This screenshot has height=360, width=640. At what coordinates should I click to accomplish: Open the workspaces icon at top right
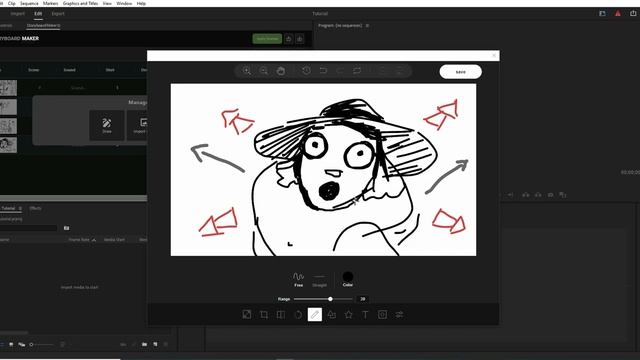[602, 13]
